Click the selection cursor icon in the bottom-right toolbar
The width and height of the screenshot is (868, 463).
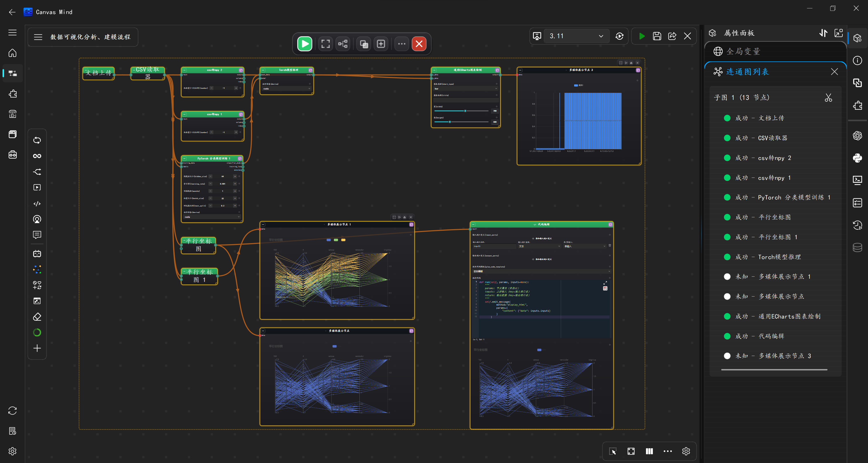613,451
